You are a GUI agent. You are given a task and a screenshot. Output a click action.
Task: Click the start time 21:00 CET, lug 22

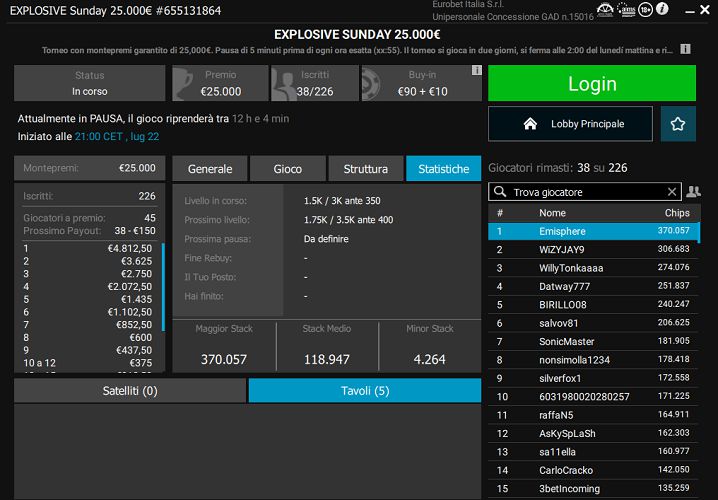[117, 136]
